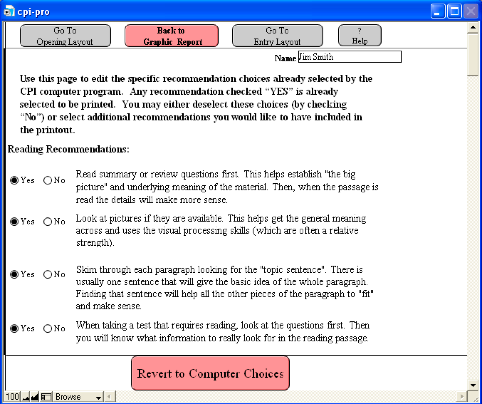This screenshot has width=482, height=404.
Task: Click Revert to Computer Choices button
Action: pyautogui.click(x=210, y=373)
